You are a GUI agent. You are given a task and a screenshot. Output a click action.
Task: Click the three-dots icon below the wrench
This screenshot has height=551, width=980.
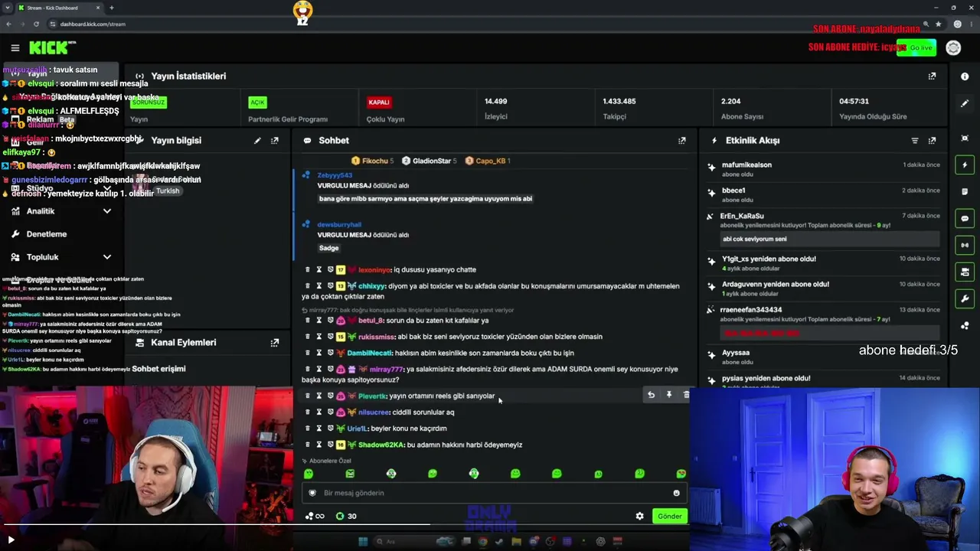[965, 325]
